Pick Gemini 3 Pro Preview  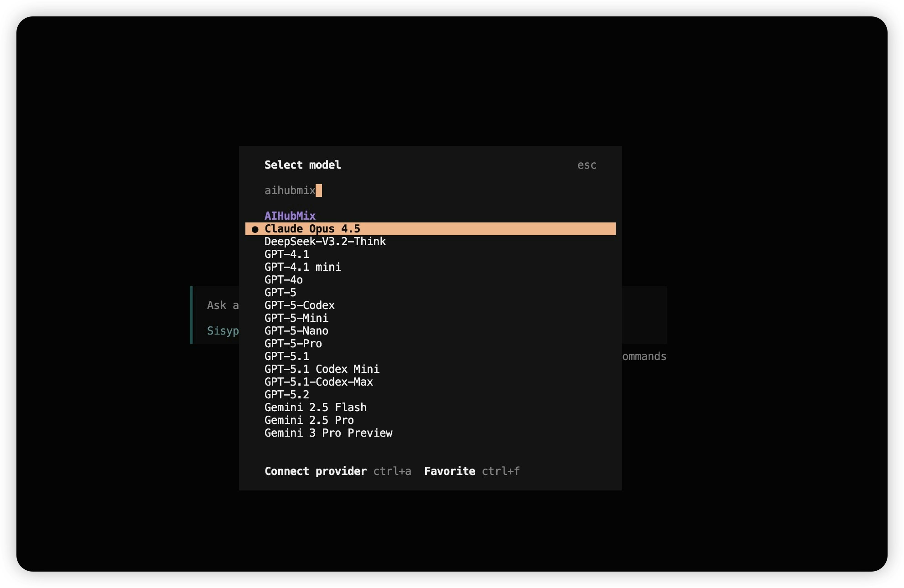pyautogui.click(x=328, y=433)
